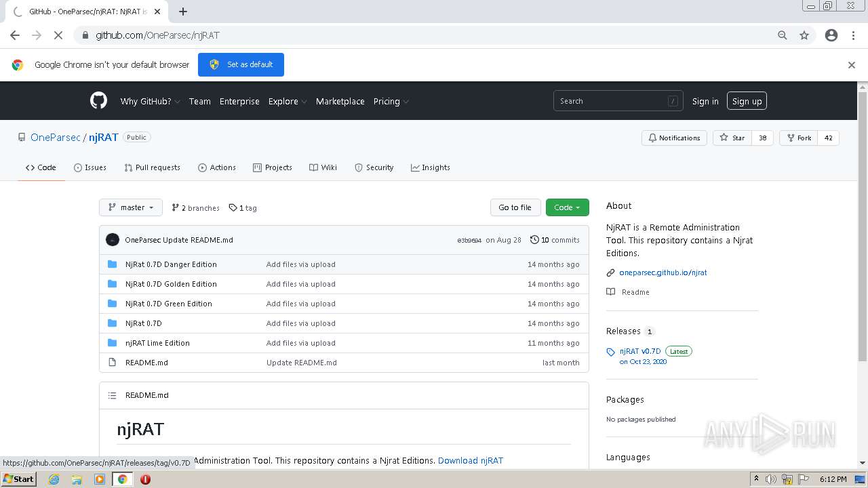Screen dimensions: 868x488
Task: Click folder icon for njRAT Lime Edition
Action: click(x=113, y=343)
